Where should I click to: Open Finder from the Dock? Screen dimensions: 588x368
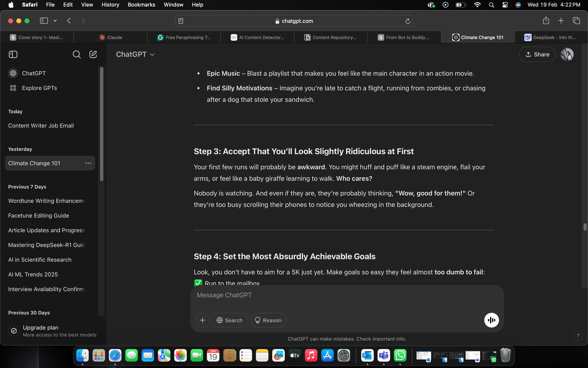(82, 356)
